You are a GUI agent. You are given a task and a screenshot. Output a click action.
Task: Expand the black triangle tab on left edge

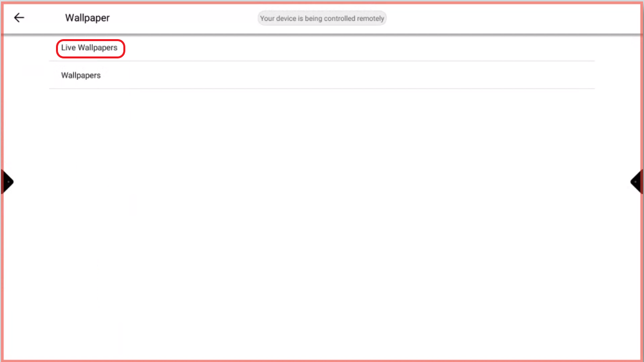click(x=7, y=182)
